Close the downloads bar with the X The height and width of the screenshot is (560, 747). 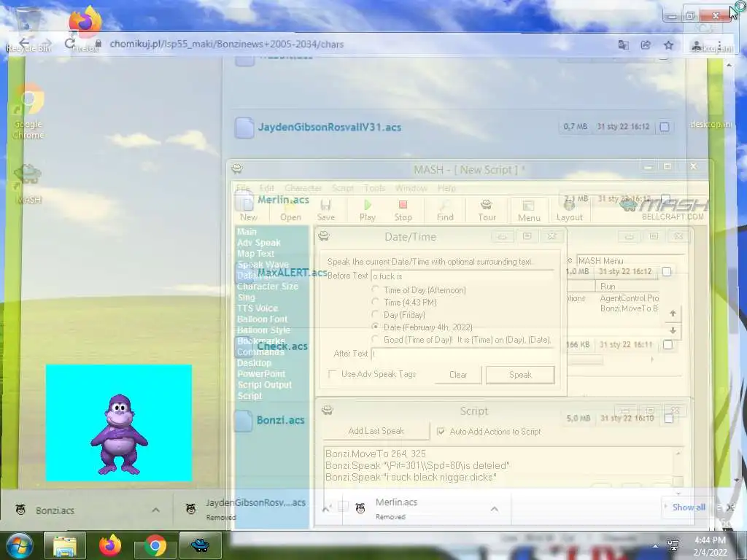pyautogui.click(x=729, y=507)
